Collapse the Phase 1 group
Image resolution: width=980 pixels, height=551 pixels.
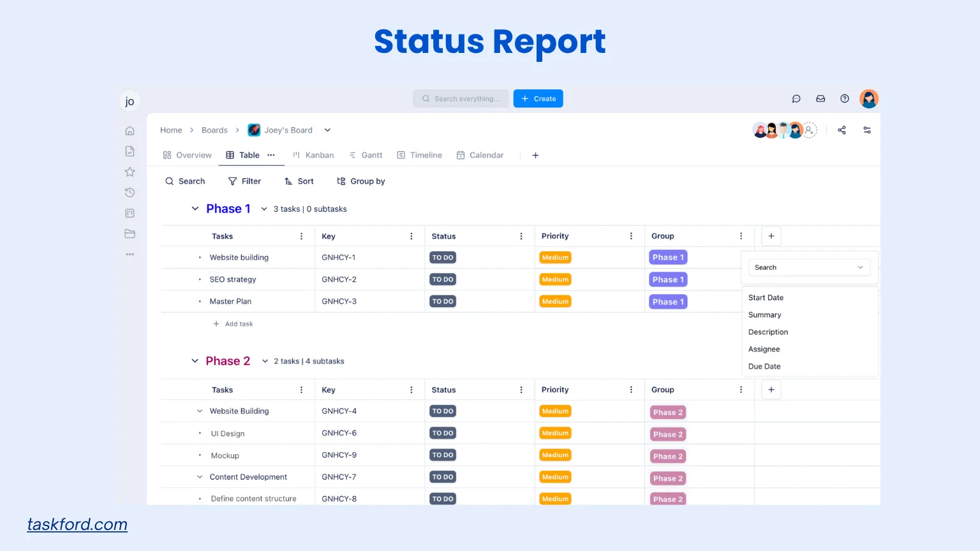tap(195, 209)
